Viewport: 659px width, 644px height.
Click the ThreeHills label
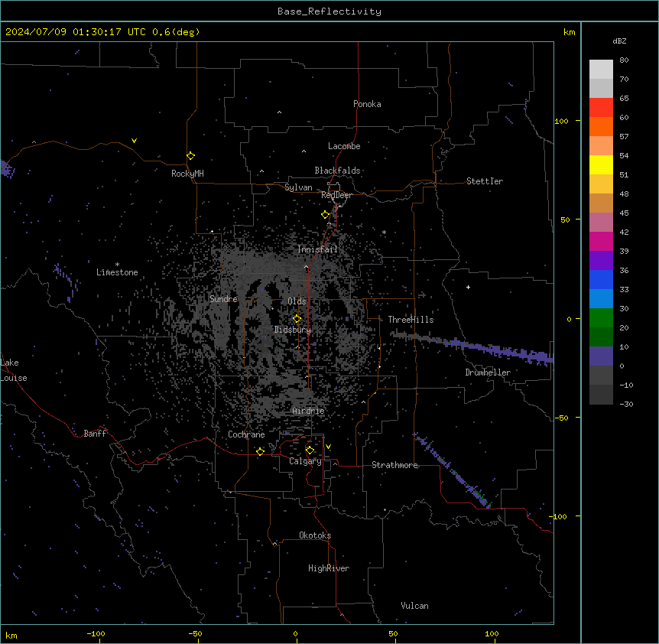coord(411,320)
